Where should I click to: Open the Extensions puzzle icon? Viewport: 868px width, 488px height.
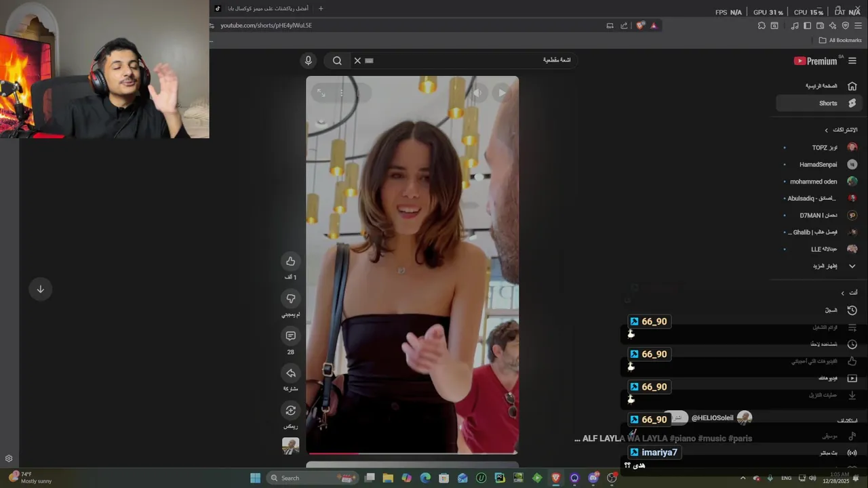point(762,26)
